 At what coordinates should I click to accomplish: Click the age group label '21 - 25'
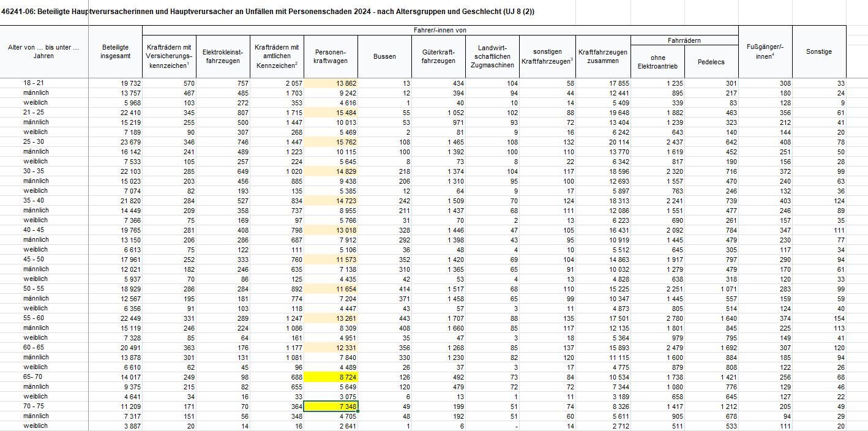35,112
